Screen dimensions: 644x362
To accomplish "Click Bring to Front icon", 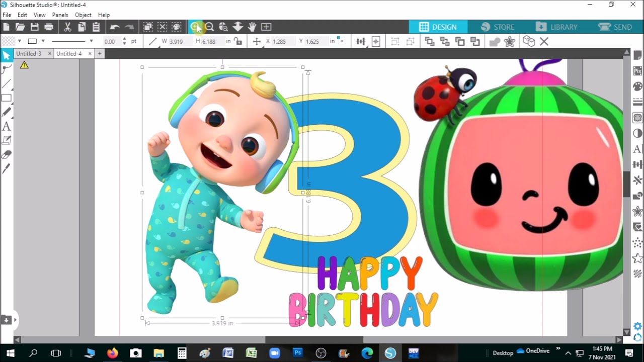I will pos(429,42).
